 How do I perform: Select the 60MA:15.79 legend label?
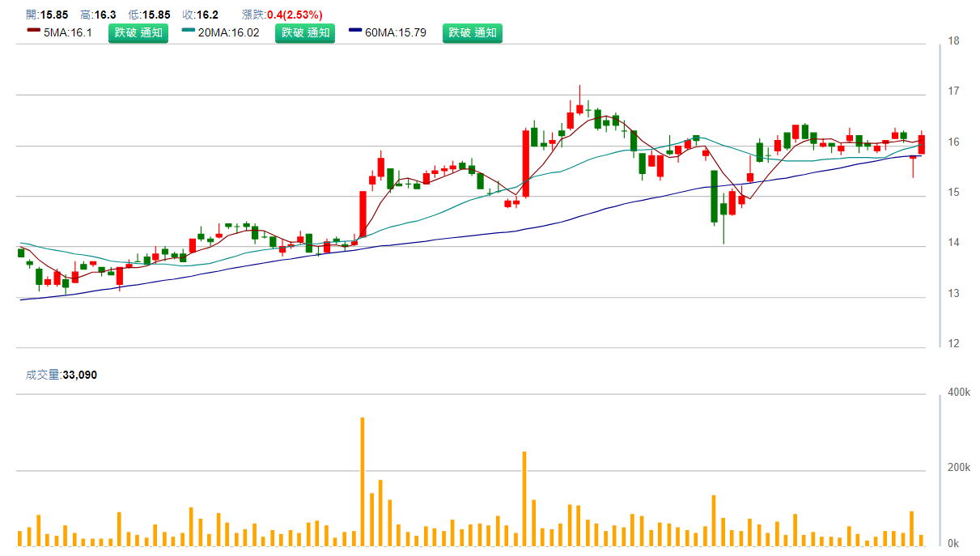(396, 33)
